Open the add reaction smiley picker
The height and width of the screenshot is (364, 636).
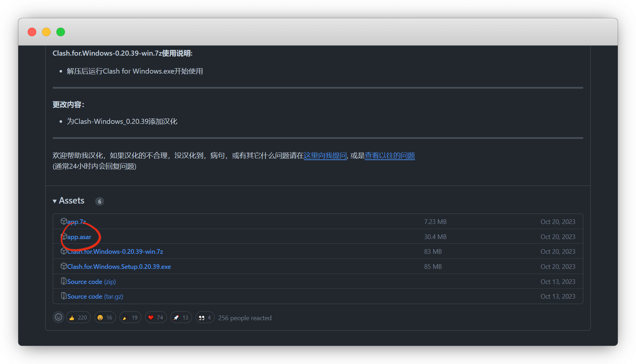pyautogui.click(x=59, y=317)
